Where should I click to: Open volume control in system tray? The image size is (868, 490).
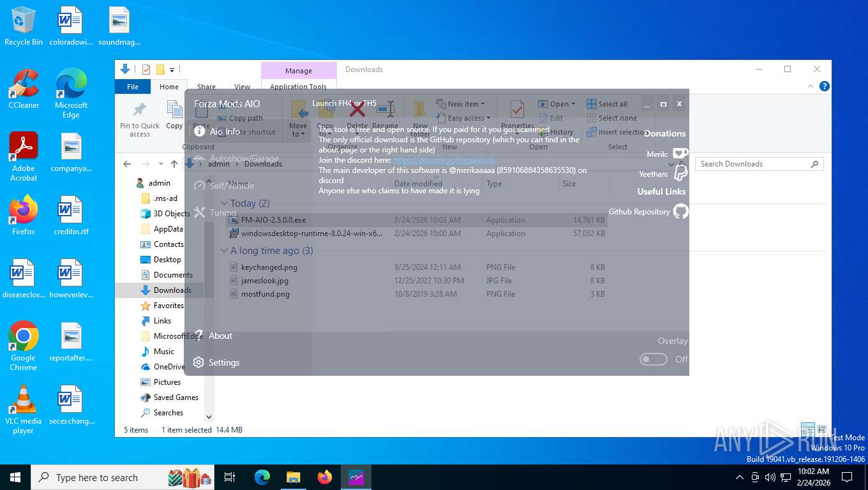(770, 477)
